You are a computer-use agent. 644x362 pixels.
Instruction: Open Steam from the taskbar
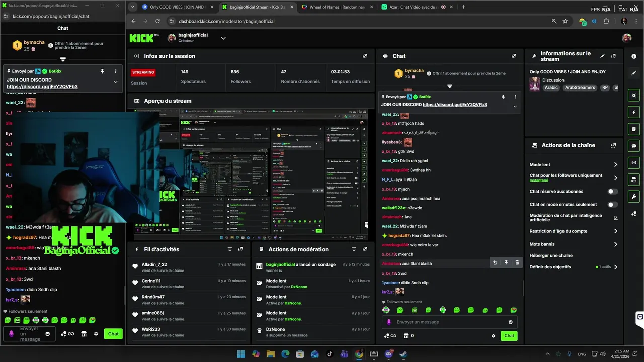(403, 354)
